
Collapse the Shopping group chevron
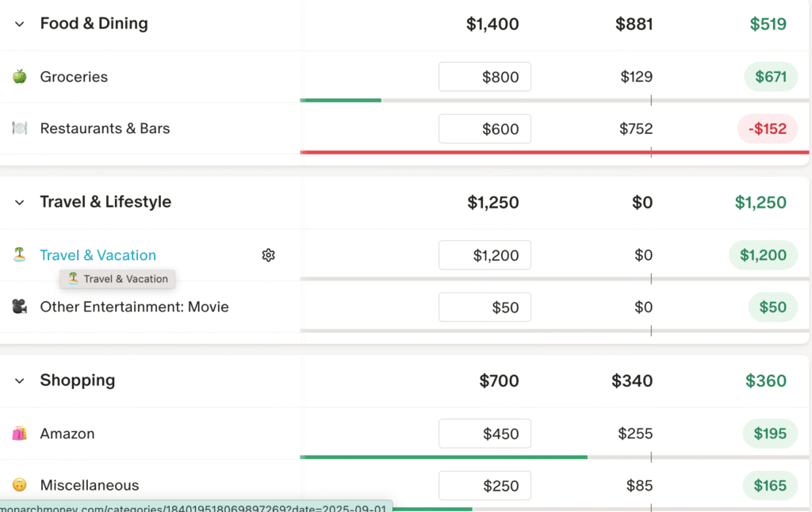(x=20, y=380)
